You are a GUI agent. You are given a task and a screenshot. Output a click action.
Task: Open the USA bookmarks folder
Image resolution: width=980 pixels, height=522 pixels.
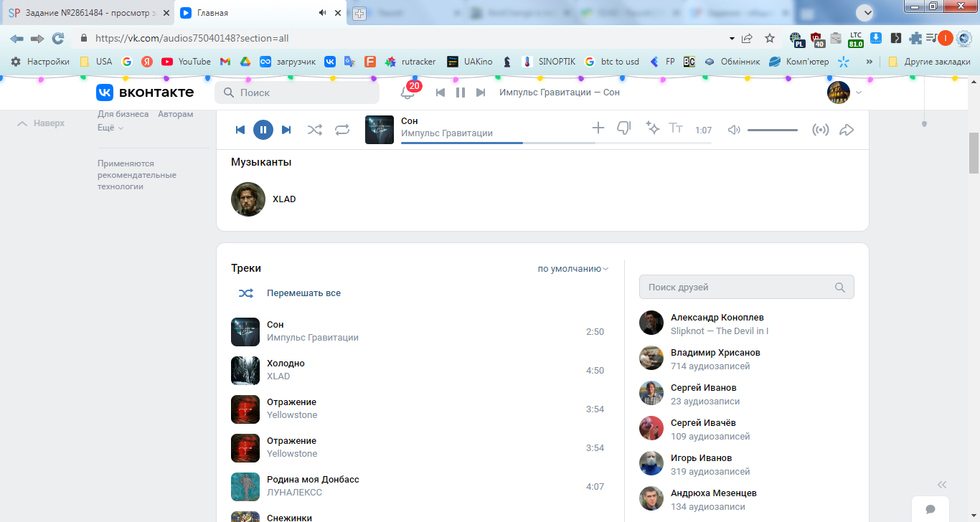[x=96, y=62]
